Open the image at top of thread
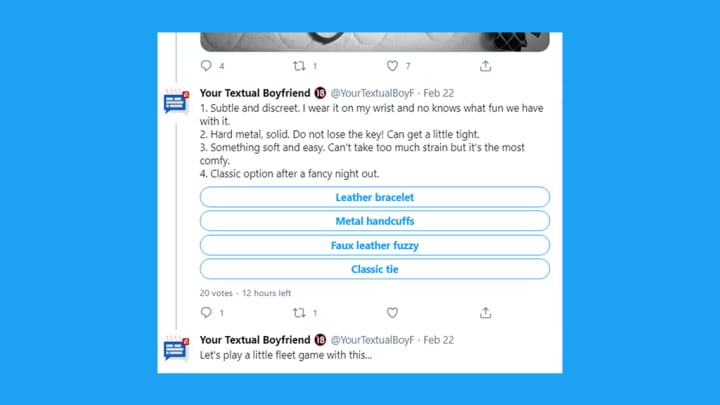 (x=375, y=42)
